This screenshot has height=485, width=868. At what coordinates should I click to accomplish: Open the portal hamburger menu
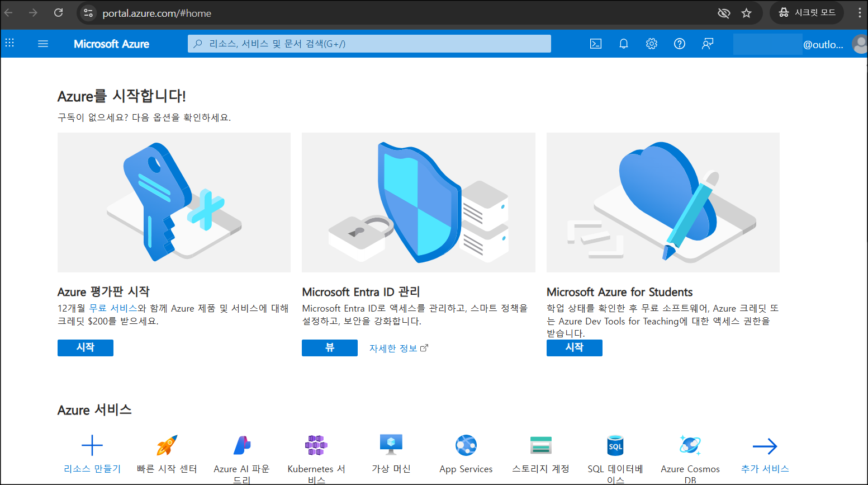click(43, 44)
